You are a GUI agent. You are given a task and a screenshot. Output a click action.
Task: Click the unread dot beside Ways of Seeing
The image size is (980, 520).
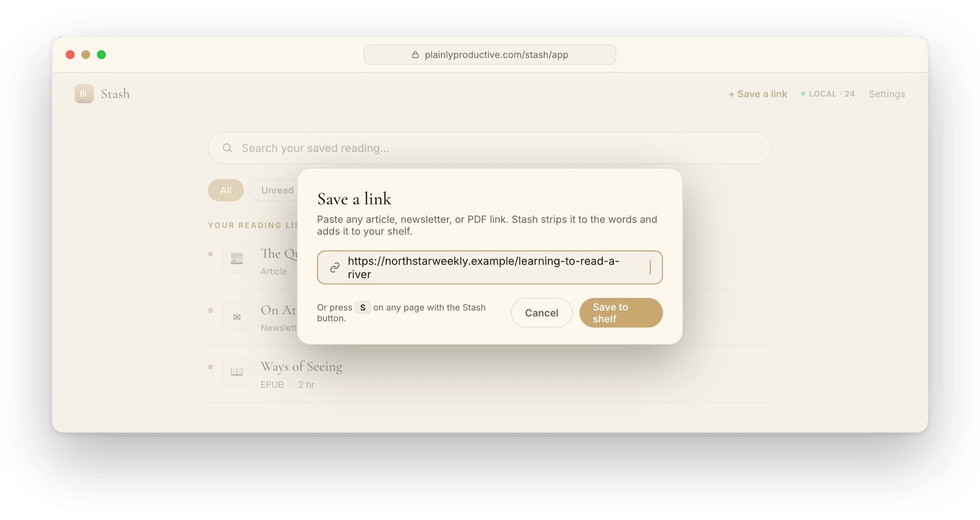[211, 367]
